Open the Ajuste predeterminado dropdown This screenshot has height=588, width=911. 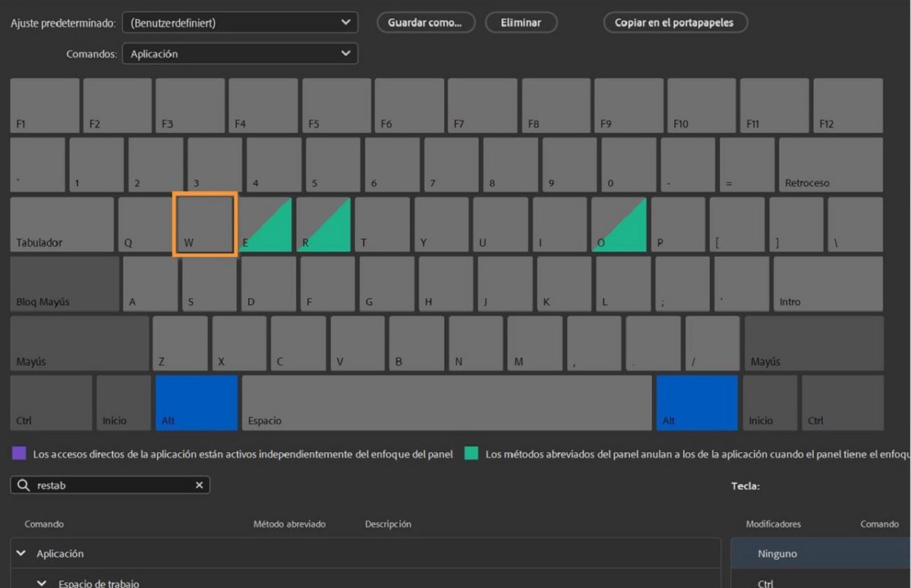coord(240,23)
